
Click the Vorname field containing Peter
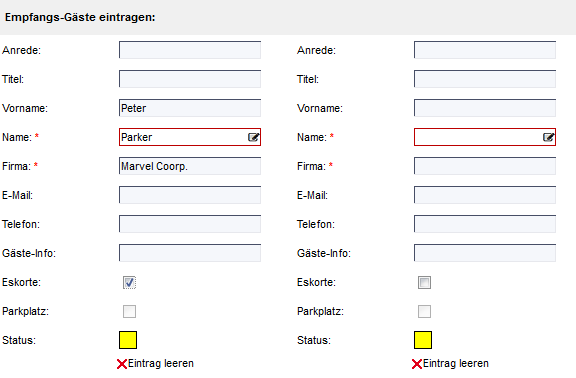[x=190, y=108]
